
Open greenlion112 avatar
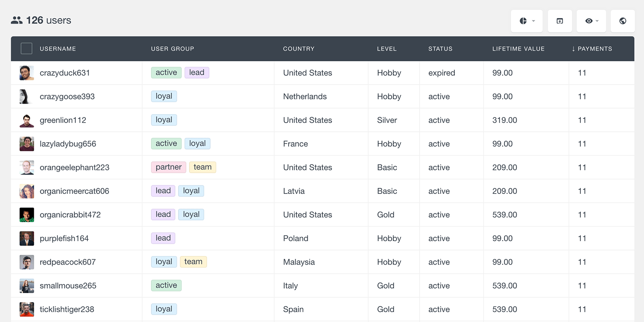point(27,120)
